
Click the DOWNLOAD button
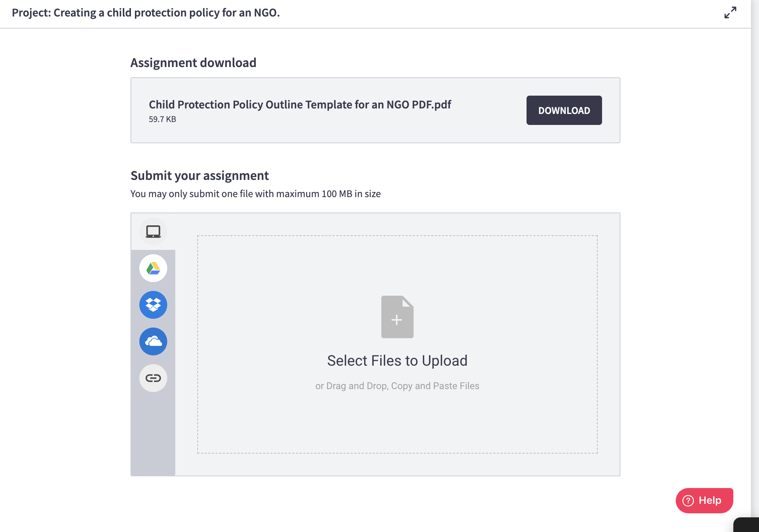click(564, 110)
